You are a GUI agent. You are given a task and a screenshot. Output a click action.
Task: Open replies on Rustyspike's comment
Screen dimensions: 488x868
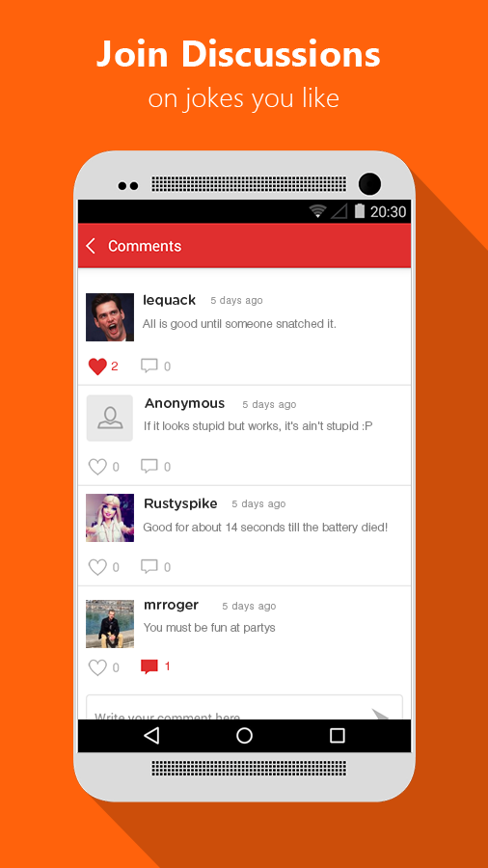tap(149, 566)
